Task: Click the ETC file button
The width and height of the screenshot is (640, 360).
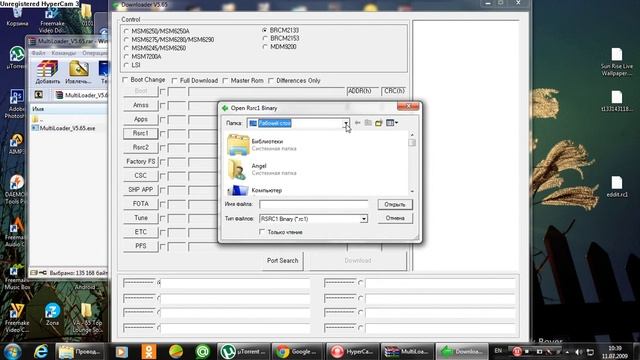Action: (140, 232)
